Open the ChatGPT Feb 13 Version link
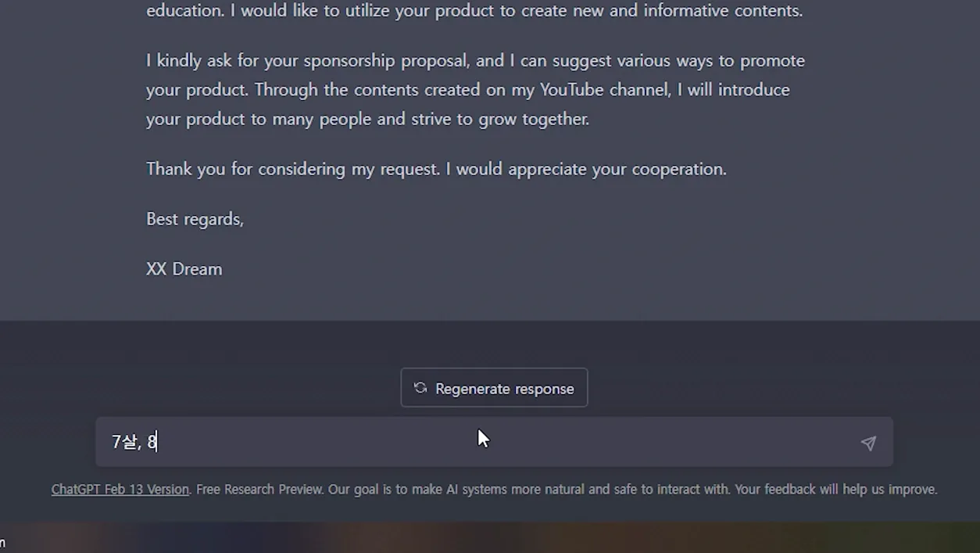This screenshot has height=553, width=980. pyautogui.click(x=120, y=490)
